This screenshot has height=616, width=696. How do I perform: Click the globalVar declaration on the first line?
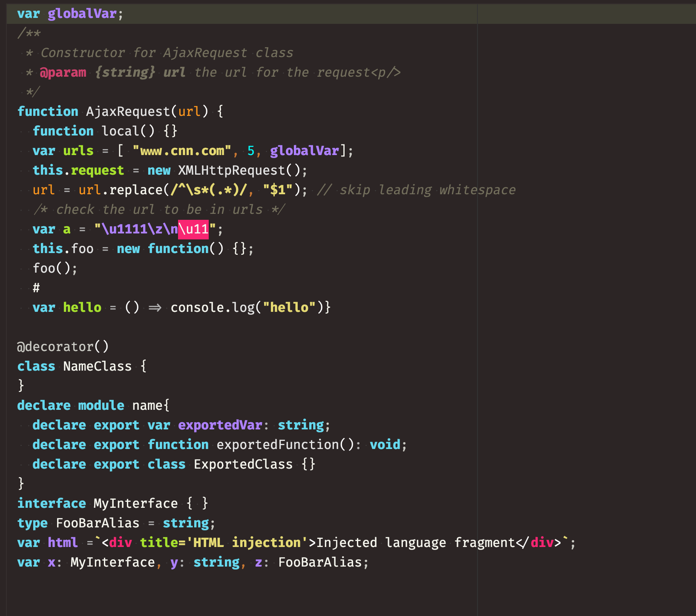tap(82, 14)
